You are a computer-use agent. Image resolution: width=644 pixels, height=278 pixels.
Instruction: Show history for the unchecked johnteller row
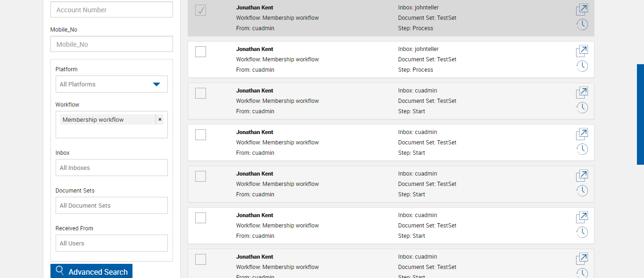click(x=582, y=66)
